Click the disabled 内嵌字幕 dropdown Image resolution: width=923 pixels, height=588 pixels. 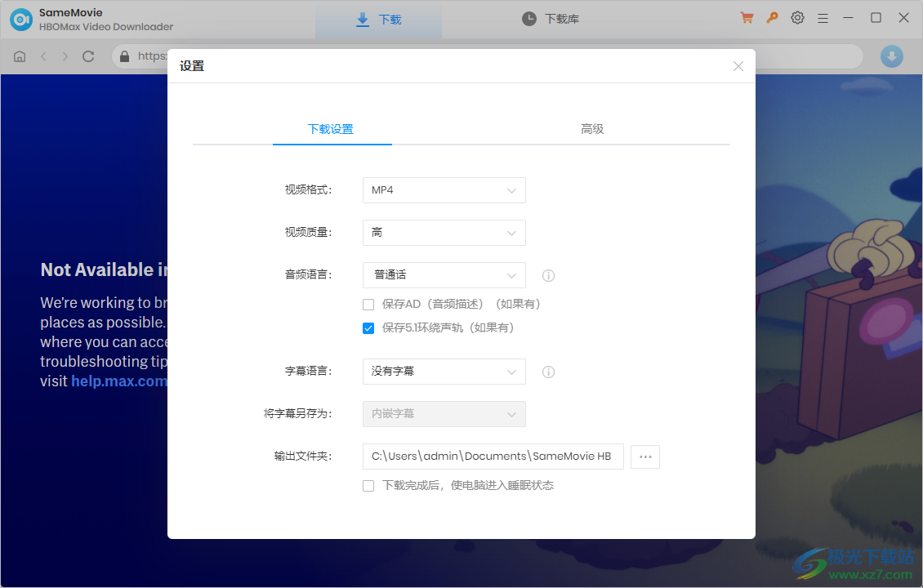coord(444,414)
